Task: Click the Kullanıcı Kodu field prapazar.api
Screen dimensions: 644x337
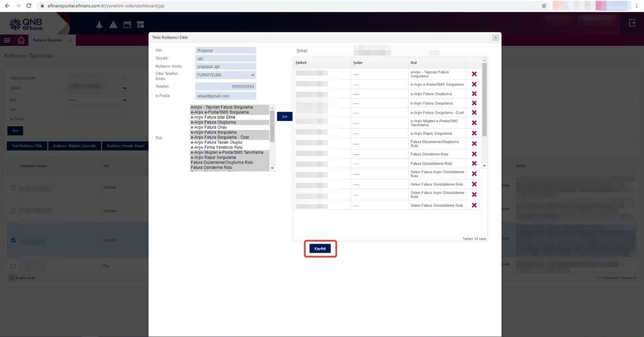Action: [226, 67]
